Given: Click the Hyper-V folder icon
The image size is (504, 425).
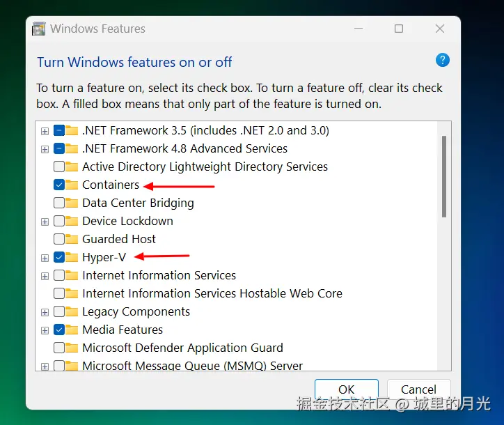Looking at the screenshot, I should click(x=72, y=257).
